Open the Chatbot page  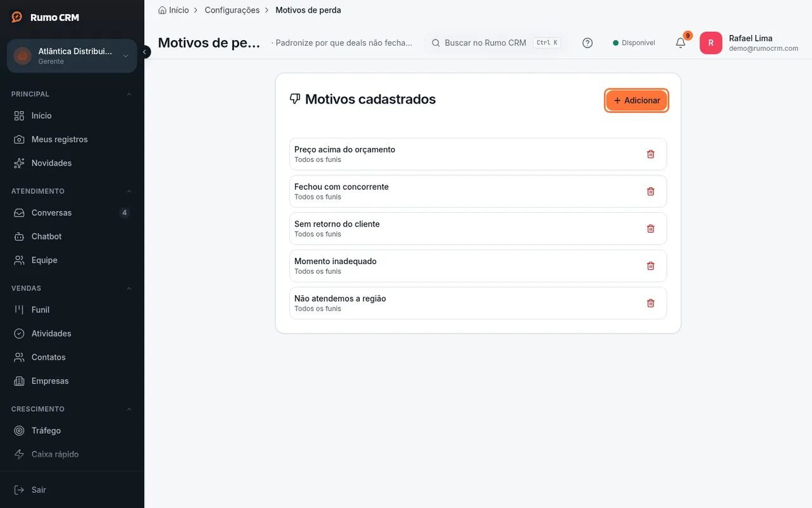click(72, 236)
